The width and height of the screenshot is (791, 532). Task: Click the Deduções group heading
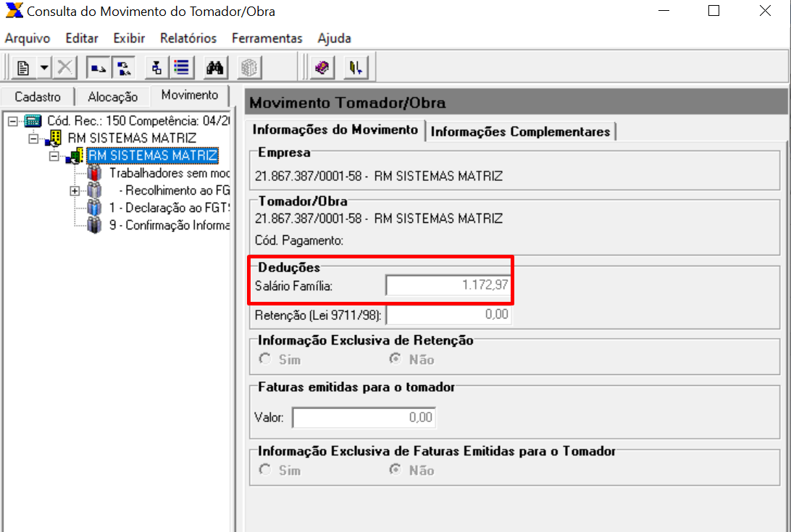289,267
